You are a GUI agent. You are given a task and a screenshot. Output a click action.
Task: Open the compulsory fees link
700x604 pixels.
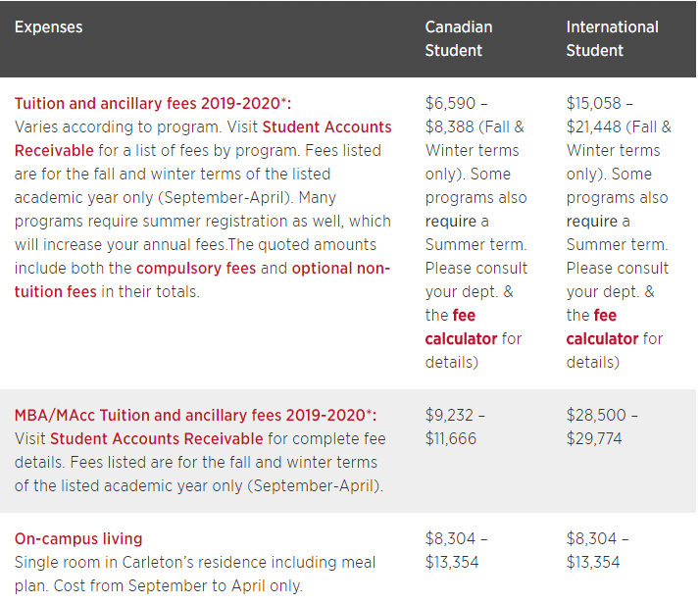click(x=196, y=269)
